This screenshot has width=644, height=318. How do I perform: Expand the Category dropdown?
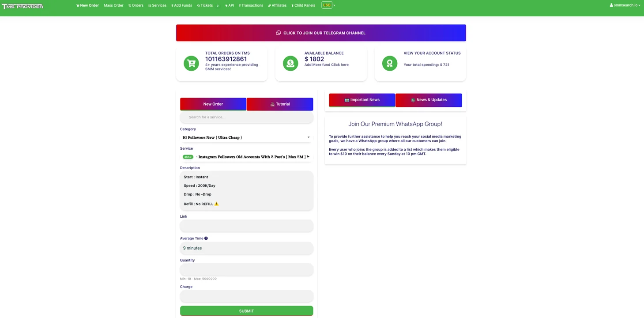tap(246, 137)
